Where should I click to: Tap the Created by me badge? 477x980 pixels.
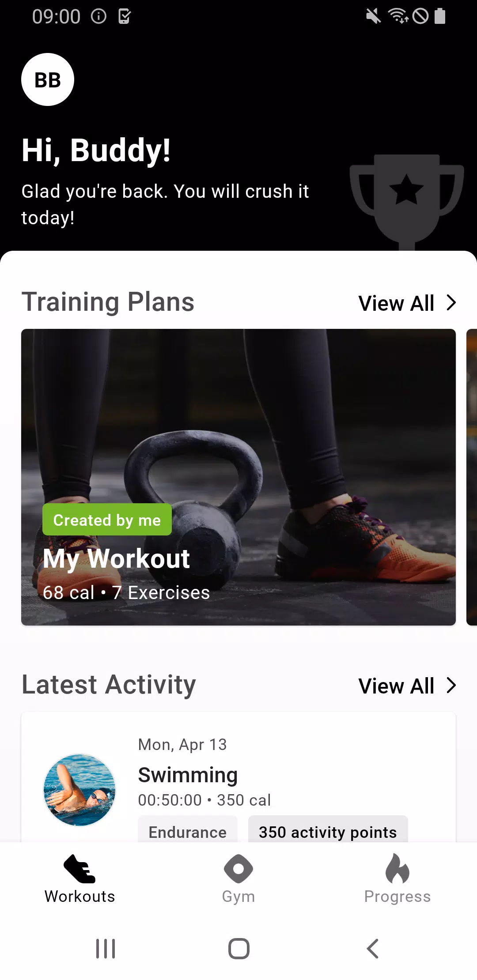[x=107, y=520]
